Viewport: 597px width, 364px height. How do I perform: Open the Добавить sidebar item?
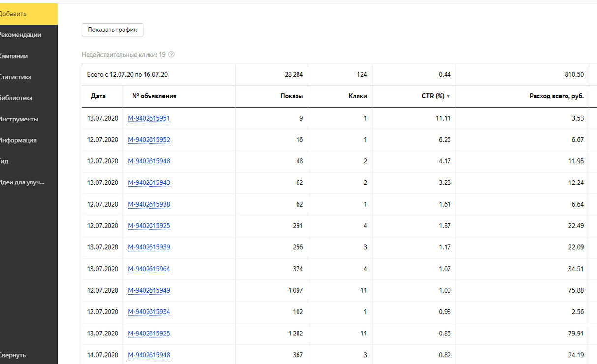(x=14, y=14)
